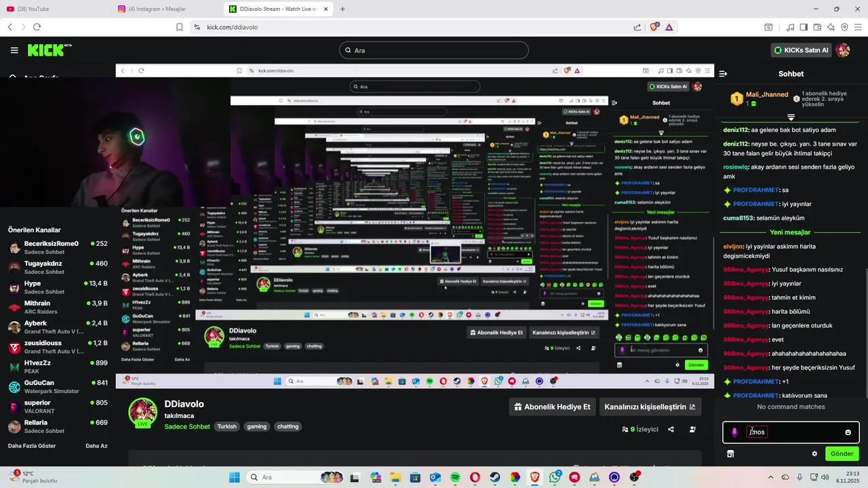This screenshot has height=488, width=868.
Task: Open Brave VPN shield icon
Action: click(x=844, y=27)
